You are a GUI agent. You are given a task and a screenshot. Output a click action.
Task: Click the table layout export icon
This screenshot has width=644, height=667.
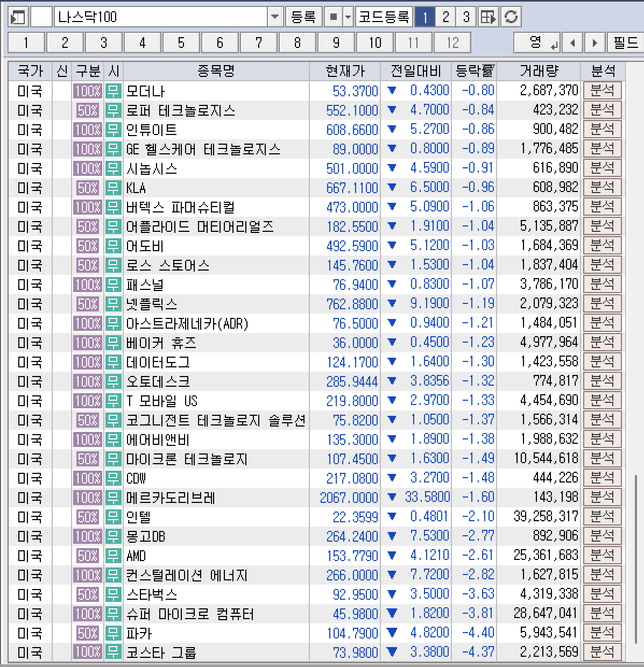click(489, 17)
